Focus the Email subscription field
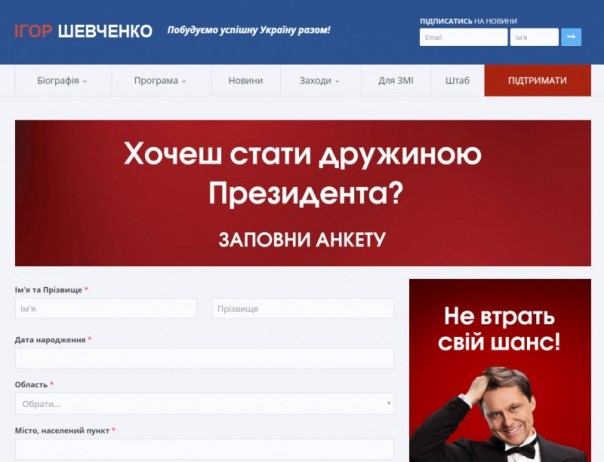This screenshot has width=604, height=462. [x=463, y=37]
